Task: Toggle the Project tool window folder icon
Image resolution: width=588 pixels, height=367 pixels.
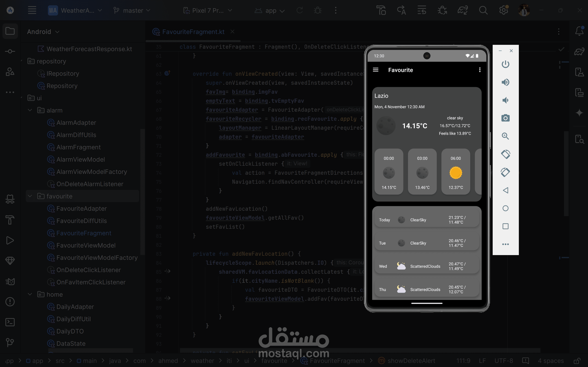Action: click(10, 31)
